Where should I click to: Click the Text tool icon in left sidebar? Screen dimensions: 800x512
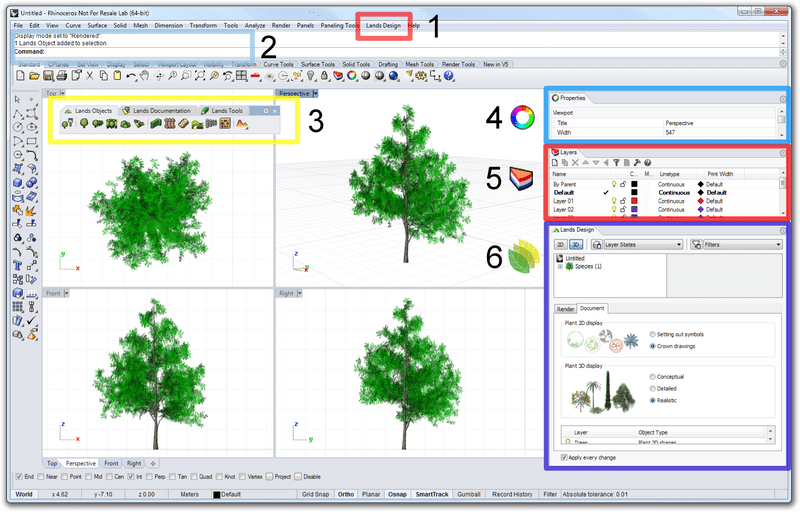[x=18, y=266]
